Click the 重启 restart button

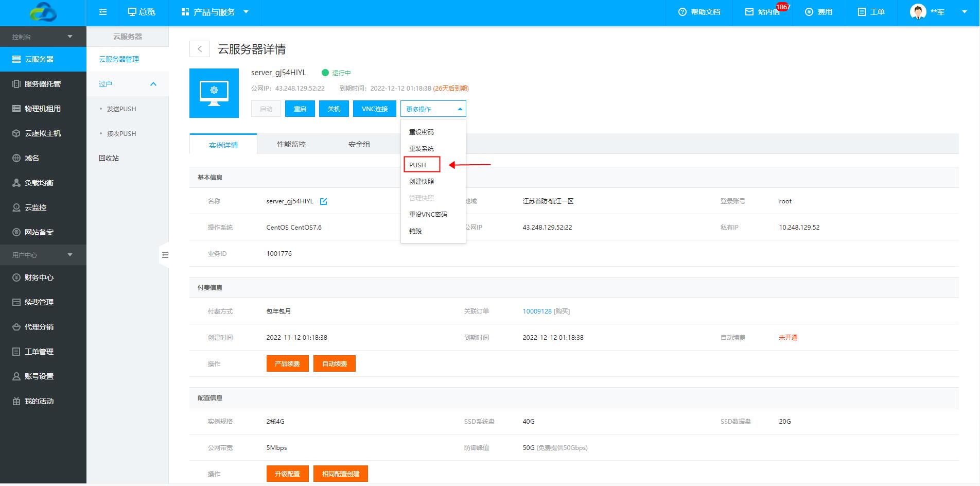(x=300, y=109)
